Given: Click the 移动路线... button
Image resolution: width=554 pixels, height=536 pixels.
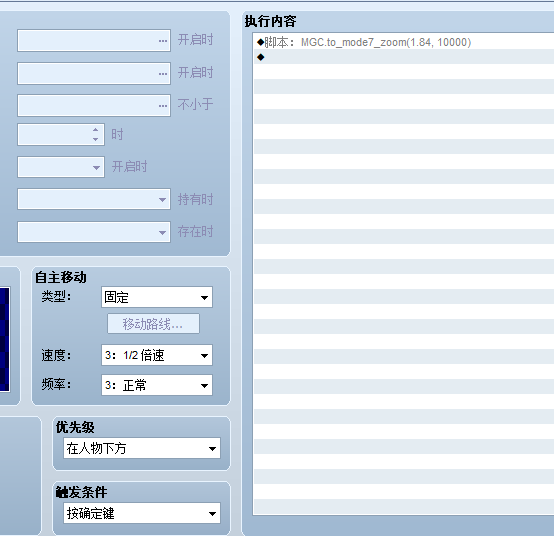Looking at the screenshot, I should 153,324.
